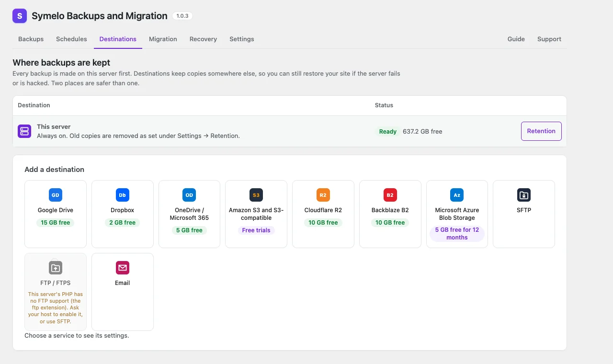Open the Guide link
Viewport: 613px width, 364px height.
click(x=516, y=39)
